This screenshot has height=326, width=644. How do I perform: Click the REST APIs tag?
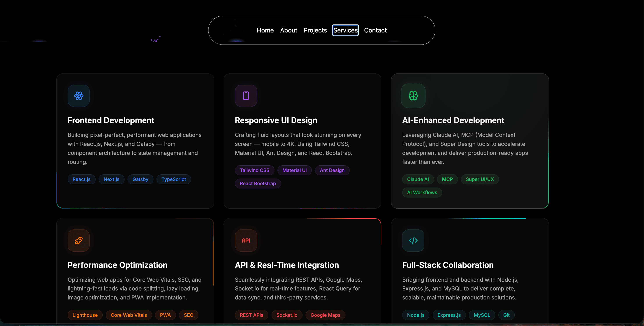[251, 315]
